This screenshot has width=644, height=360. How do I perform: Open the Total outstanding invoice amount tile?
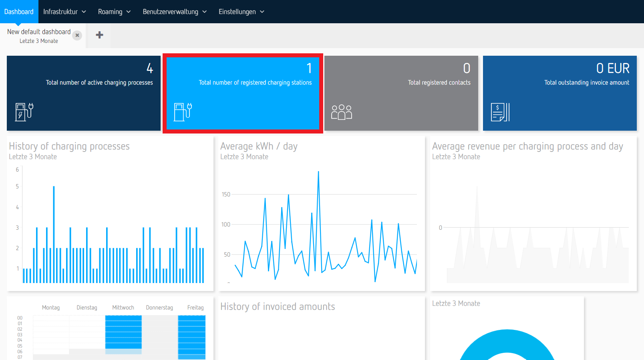559,93
